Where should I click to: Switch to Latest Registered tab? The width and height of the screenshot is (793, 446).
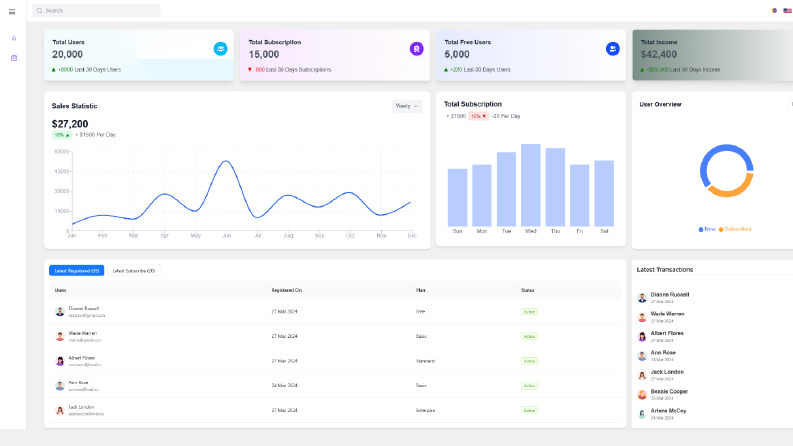(x=76, y=271)
